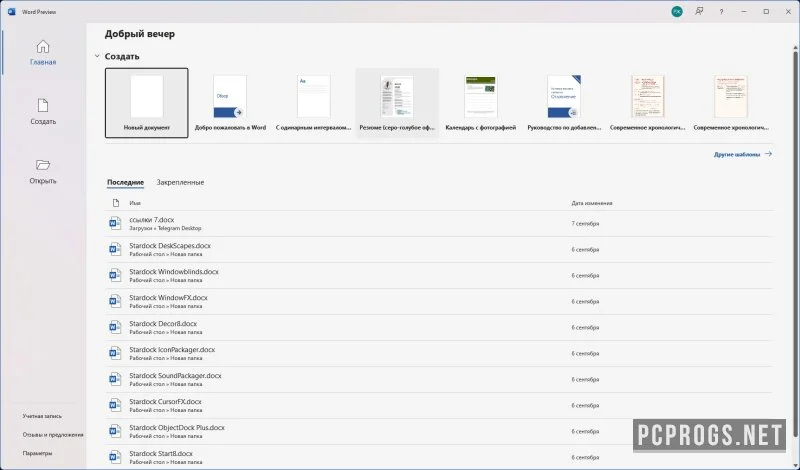This screenshot has width=800, height=470.
Task: Select С одинарным интервалом template
Action: click(313, 103)
